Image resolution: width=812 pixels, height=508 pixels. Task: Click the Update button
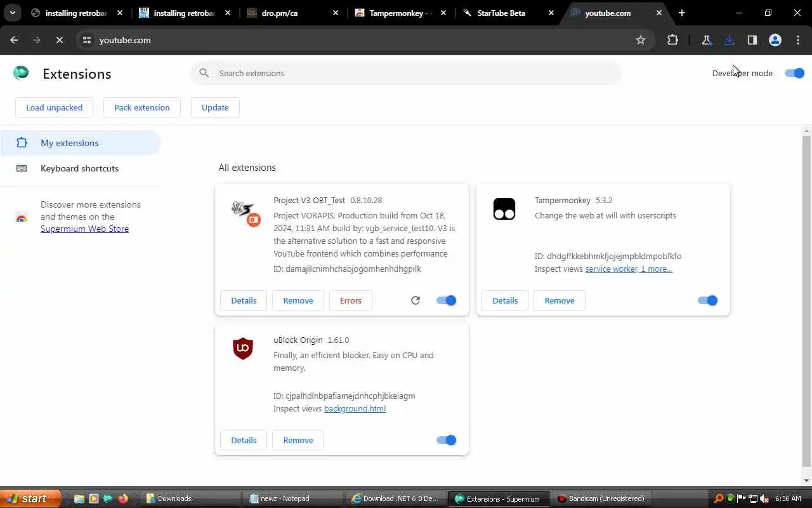[215, 107]
